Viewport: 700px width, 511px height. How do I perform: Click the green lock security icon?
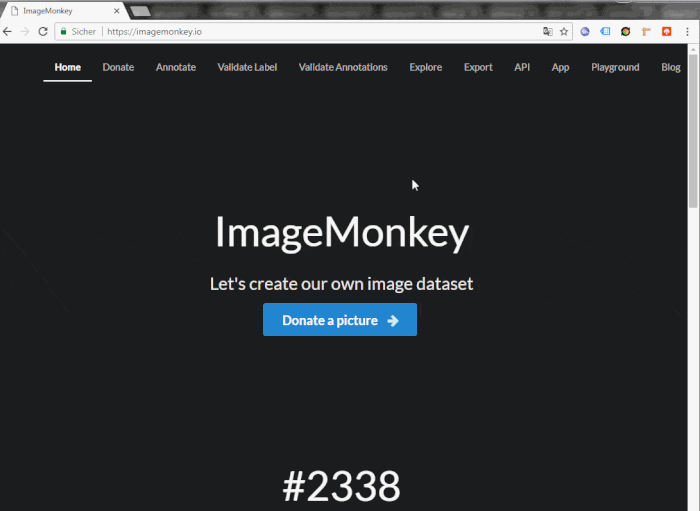63,31
